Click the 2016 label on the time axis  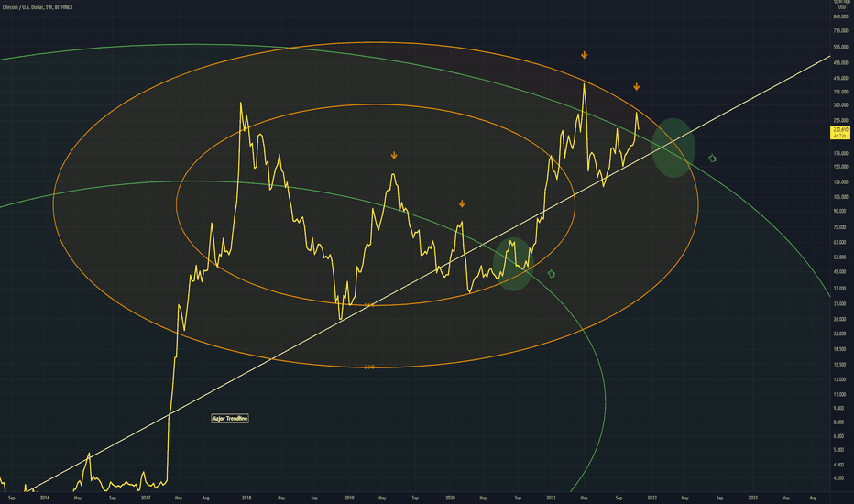45,498
